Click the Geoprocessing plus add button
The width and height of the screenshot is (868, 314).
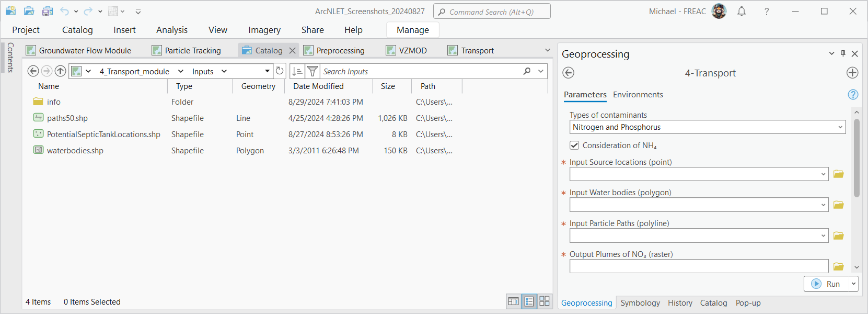tap(852, 73)
